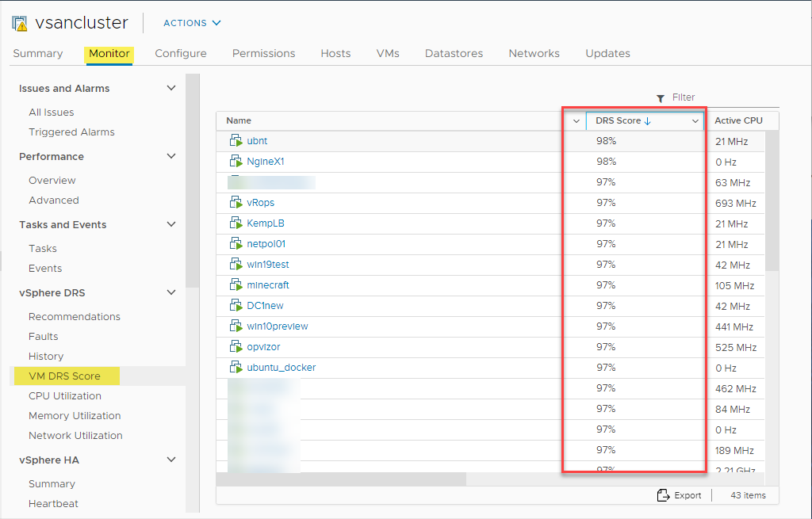Select All Issues in sidebar

coord(52,113)
